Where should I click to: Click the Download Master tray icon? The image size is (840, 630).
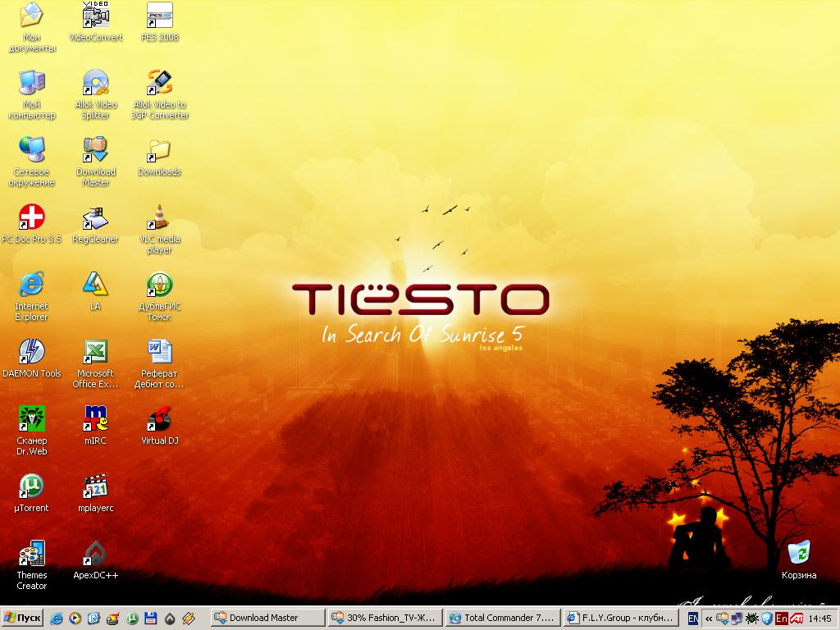[722, 619]
